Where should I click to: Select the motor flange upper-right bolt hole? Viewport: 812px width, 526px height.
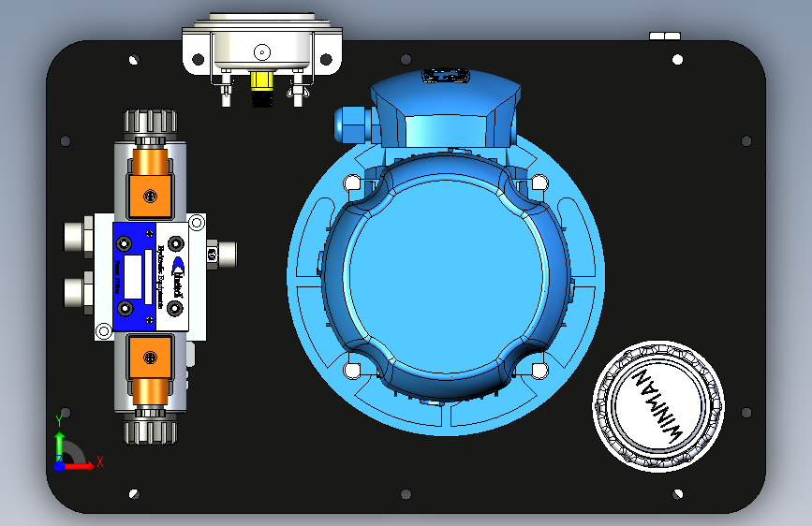(539, 183)
